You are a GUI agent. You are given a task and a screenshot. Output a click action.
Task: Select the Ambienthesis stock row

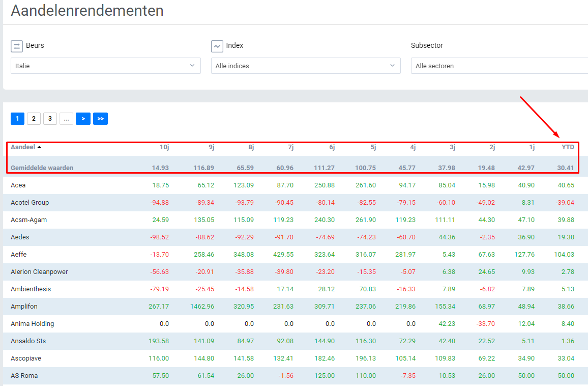tap(296, 289)
